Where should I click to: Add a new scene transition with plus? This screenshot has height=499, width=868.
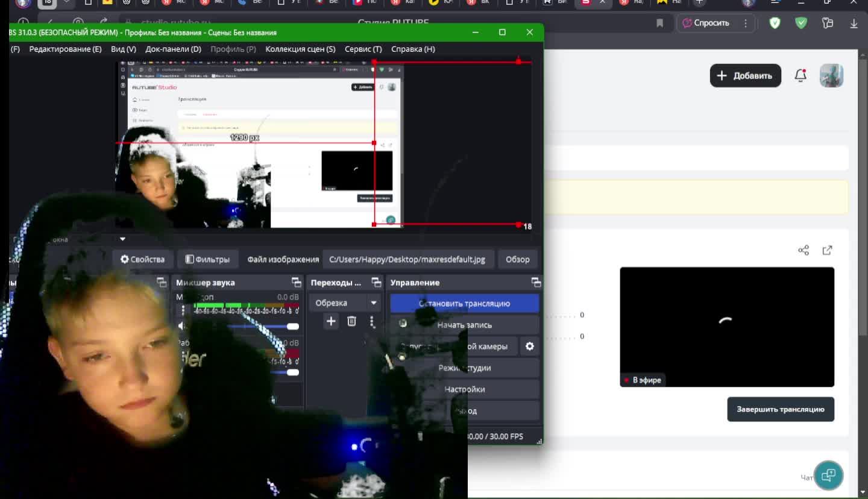pos(331,321)
